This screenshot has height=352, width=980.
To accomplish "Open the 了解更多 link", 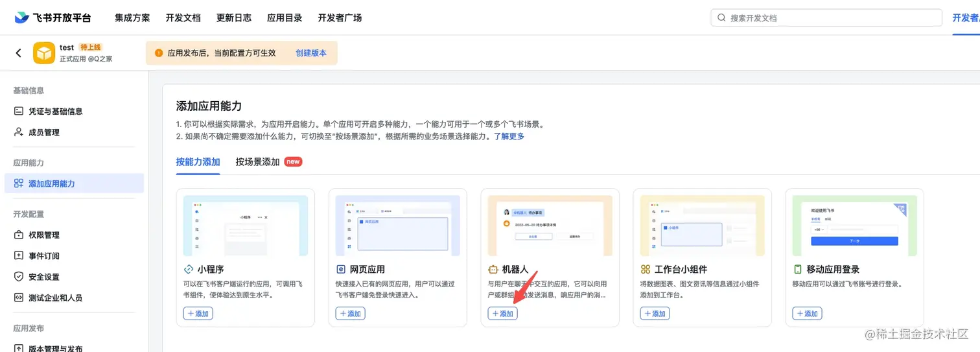I will click(x=509, y=136).
